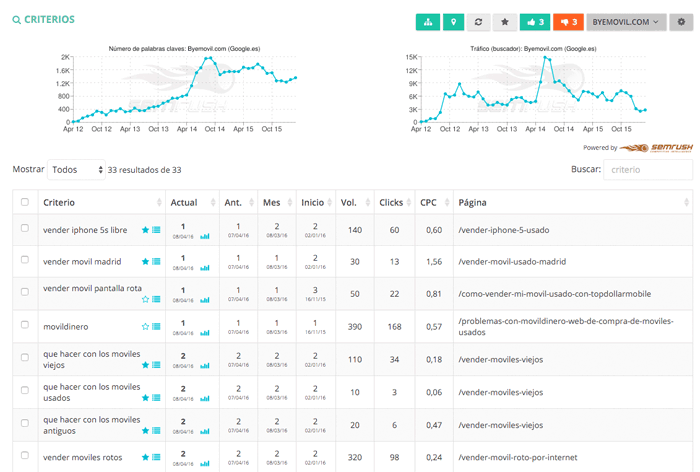Open list icon for vender movil madrid

click(x=156, y=262)
